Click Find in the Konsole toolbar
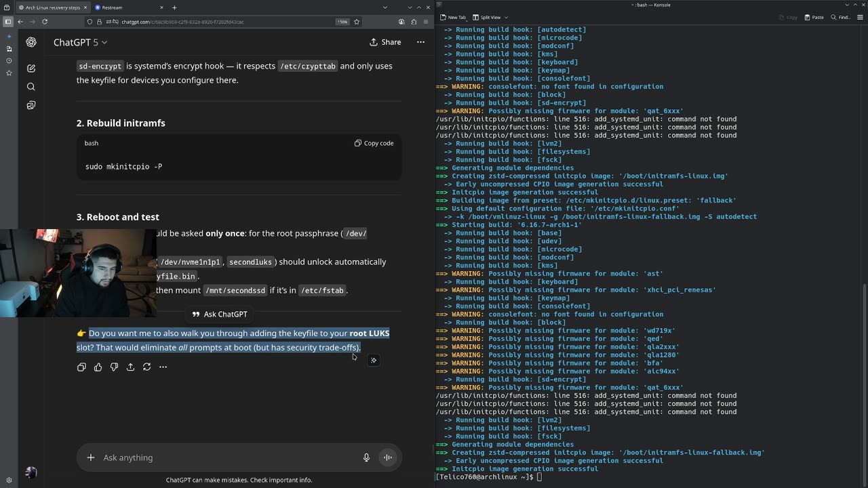This screenshot has width=868, height=488. 840,17
